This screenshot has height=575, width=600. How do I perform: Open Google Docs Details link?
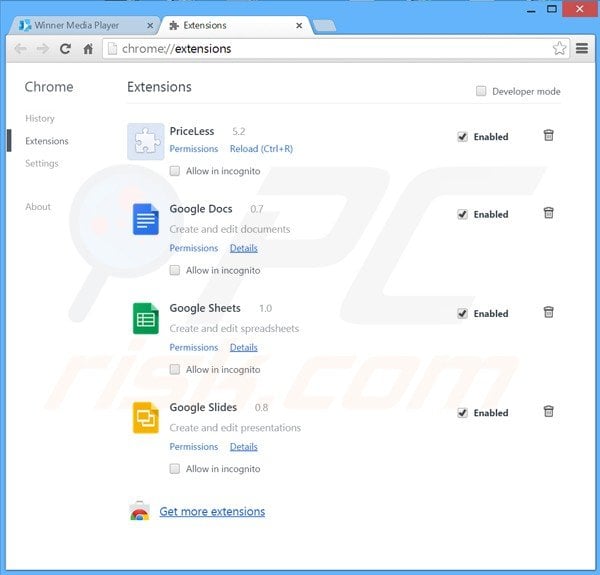(x=243, y=248)
